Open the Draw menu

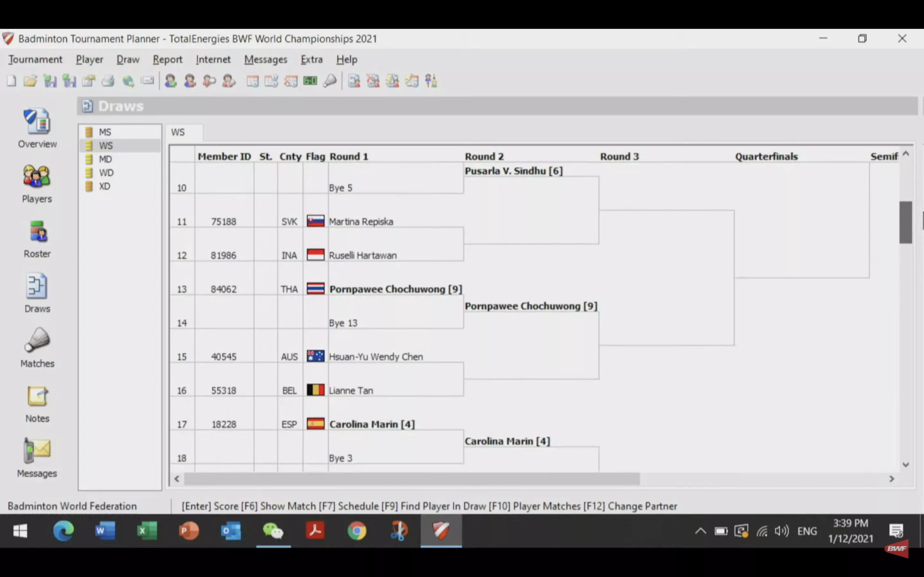pyautogui.click(x=128, y=60)
